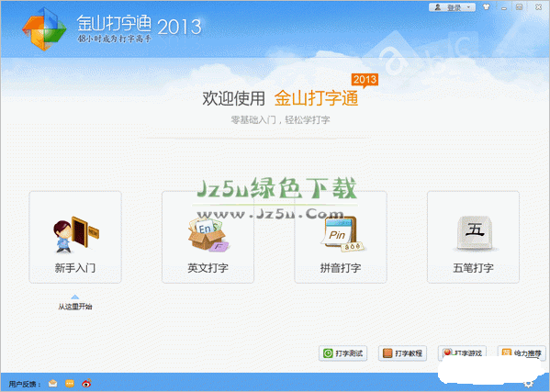The width and height of the screenshot is (550, 392).
Task: Open settings via gear icon
Action: pos(529,384)
